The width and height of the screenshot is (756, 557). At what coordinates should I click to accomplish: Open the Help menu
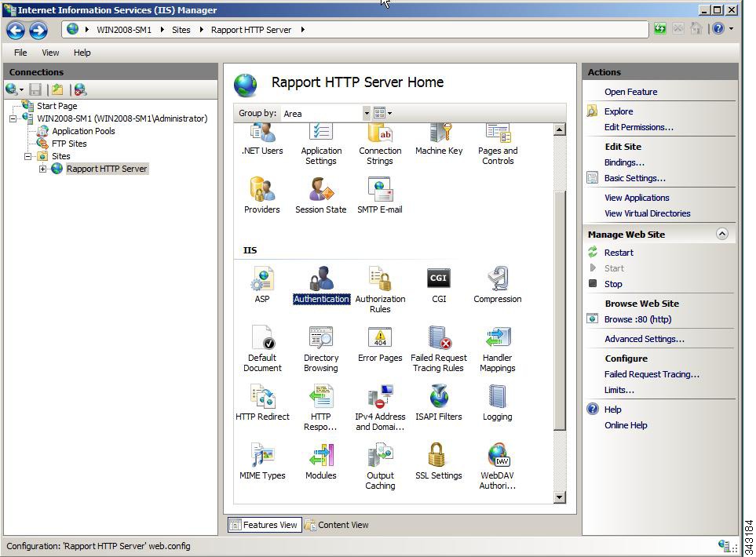click(x=82, y=53)
